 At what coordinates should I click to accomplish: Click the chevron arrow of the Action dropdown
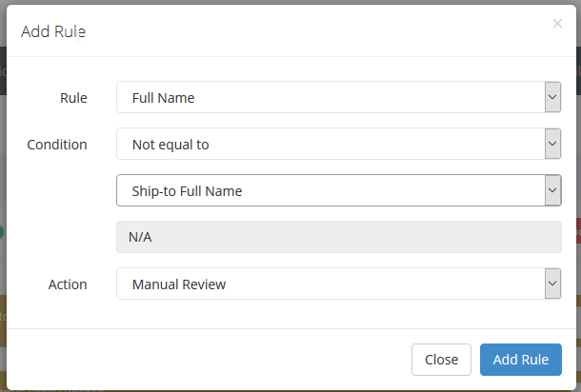coord(552,284)
